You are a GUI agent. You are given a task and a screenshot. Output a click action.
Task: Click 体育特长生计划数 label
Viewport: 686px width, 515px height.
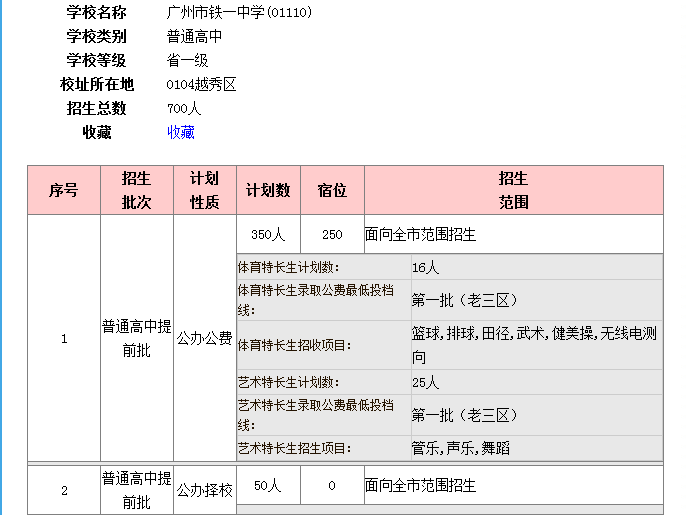pos(289,267)
